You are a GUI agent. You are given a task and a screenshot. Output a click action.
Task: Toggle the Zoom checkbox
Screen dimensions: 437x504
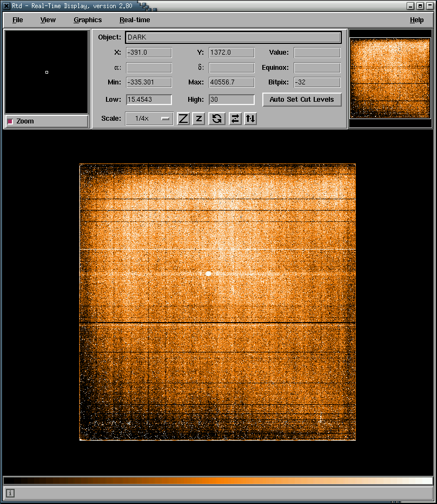click(10, 121)
